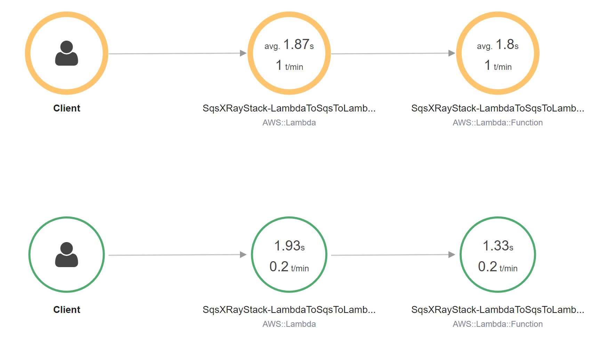Select the green-ringed Client node icon
The height and width of the screenshot is (364, 594).
[66, 255]
